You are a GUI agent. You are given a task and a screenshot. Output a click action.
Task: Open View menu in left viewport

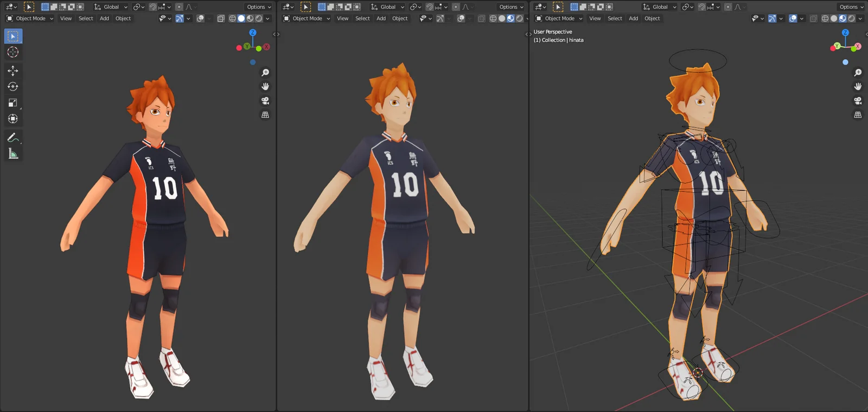coord(66,18)
